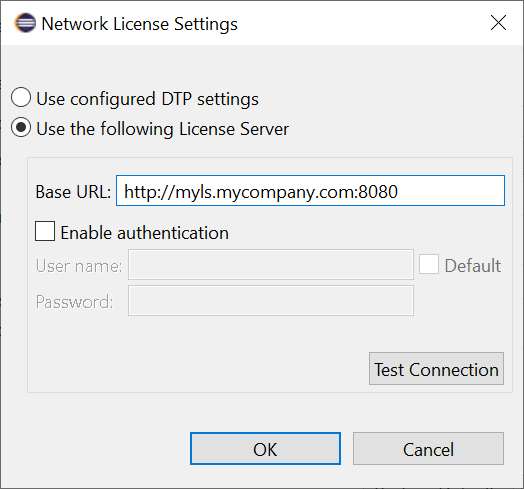This screenshot has height=489, width=524.
Task: Click the Use the following License Server label
Action: (x=162, y=129)
